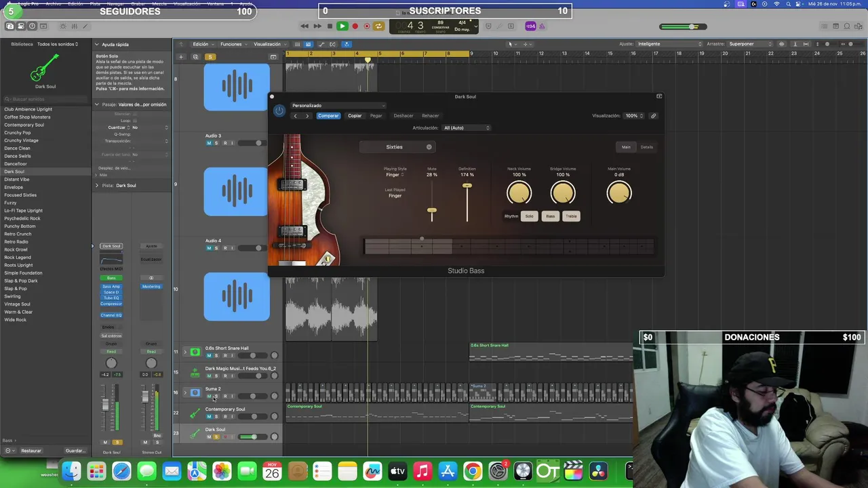Open the Edición menu in tracks area
This screenshot has width=868, height=488.
pyautogui.click(x=202, y=44)
